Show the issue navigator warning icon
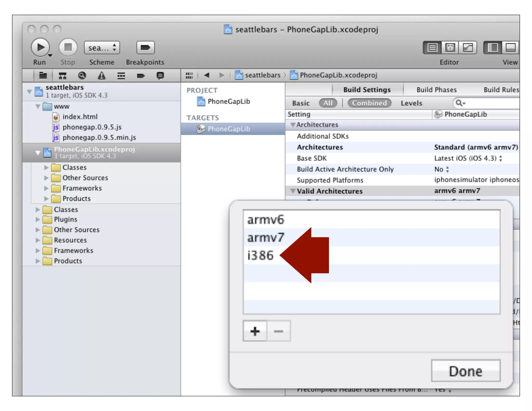 pos(101,76)
